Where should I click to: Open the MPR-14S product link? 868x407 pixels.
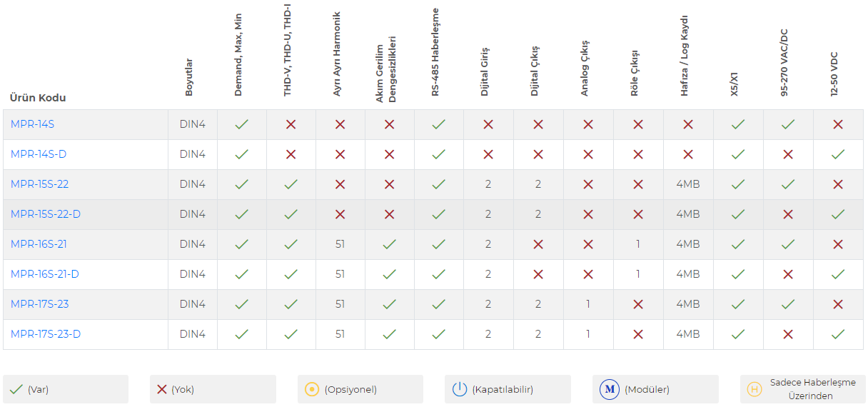tap(32, 124)
